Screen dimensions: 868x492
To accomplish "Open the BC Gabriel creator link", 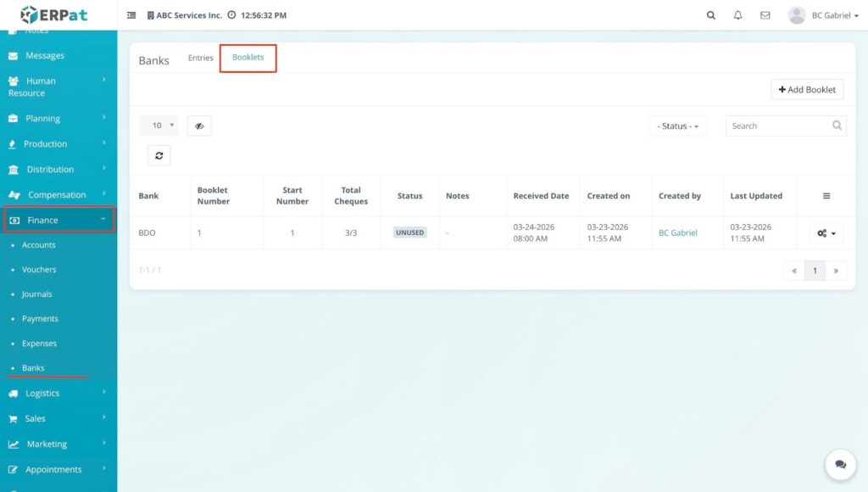I will tap(678, 233).
